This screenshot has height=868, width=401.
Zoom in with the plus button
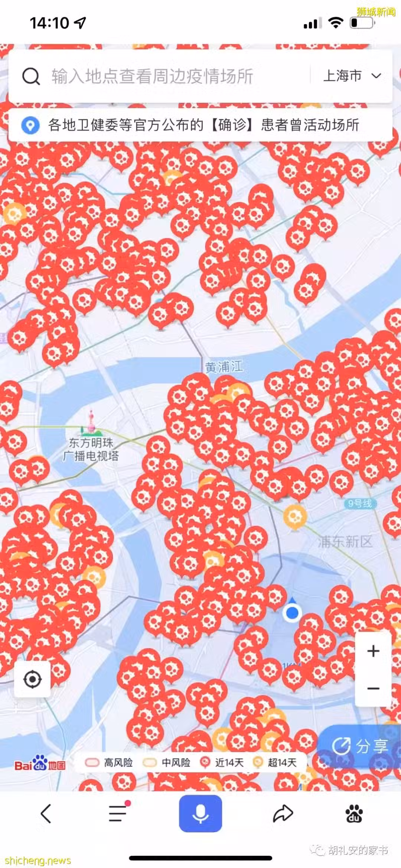373,651
